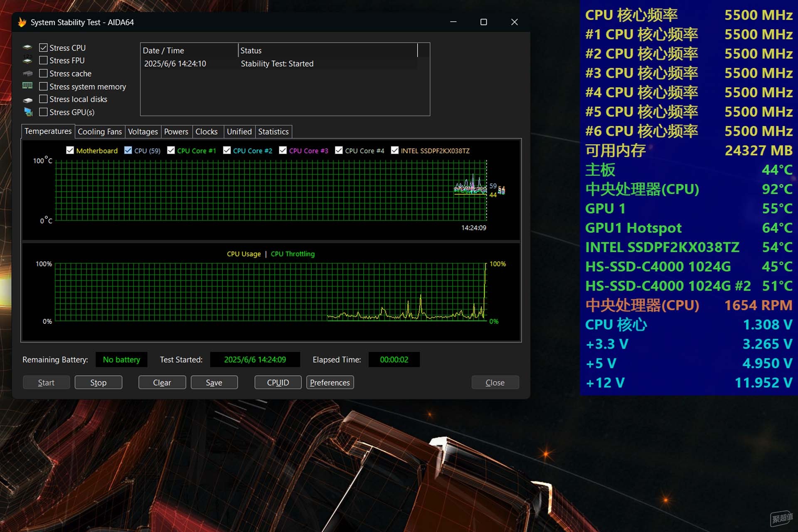
Task: Enable the Stress GPU(s) checkbox
Action: tap(43, 112)
